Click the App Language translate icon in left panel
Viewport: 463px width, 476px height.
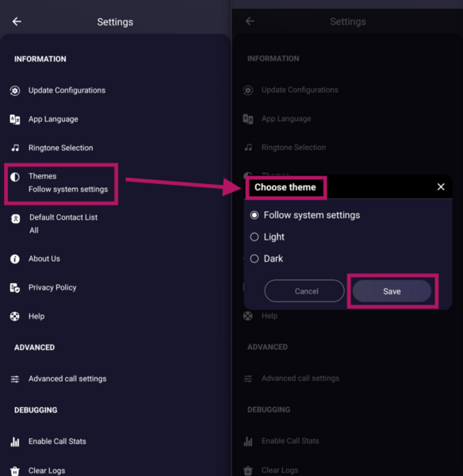[x=15, y=119]
